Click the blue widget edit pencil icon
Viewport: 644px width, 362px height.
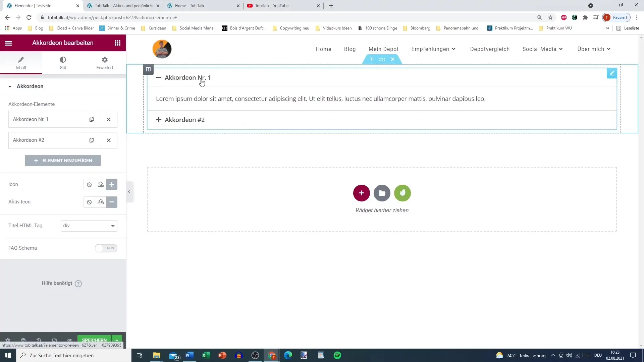612,73
